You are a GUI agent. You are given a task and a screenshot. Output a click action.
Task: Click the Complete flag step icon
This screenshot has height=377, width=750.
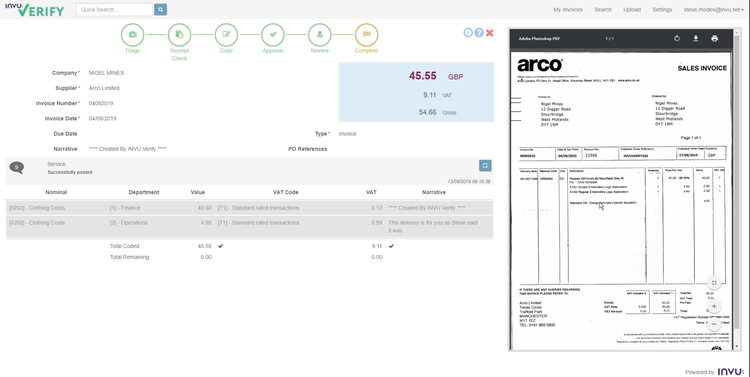tap(366, 34)
